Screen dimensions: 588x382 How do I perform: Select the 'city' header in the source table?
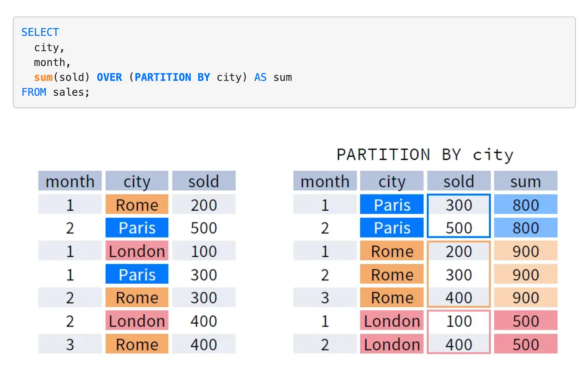point(136,181)
